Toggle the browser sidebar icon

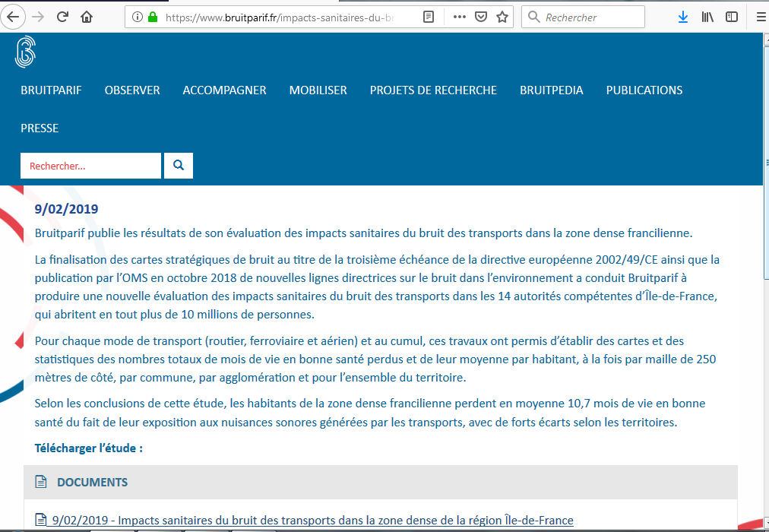tap(732, 17)
